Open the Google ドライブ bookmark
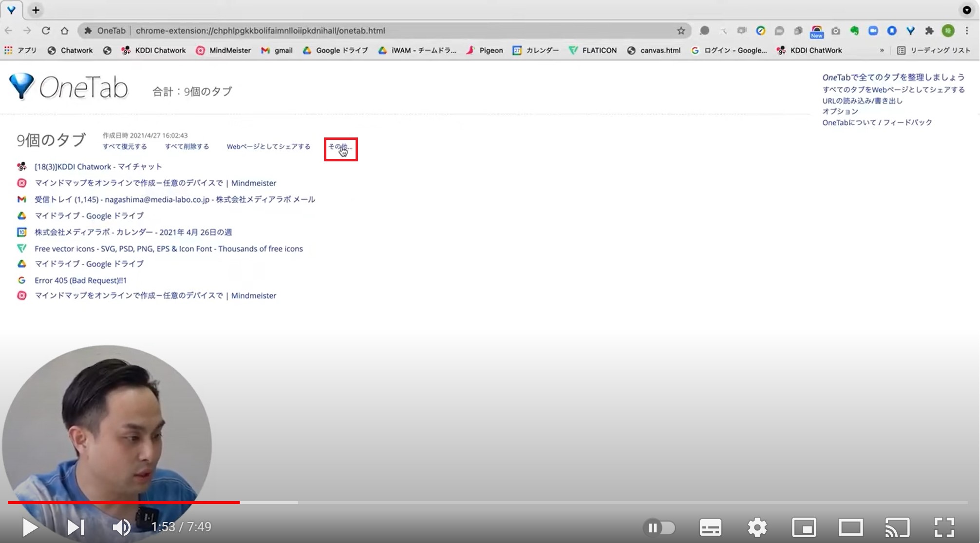 (335, 50)
